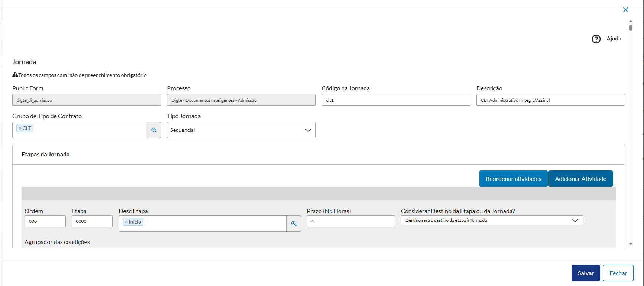Click the Fechar button

pyautogui.click(x=618, y=273)
